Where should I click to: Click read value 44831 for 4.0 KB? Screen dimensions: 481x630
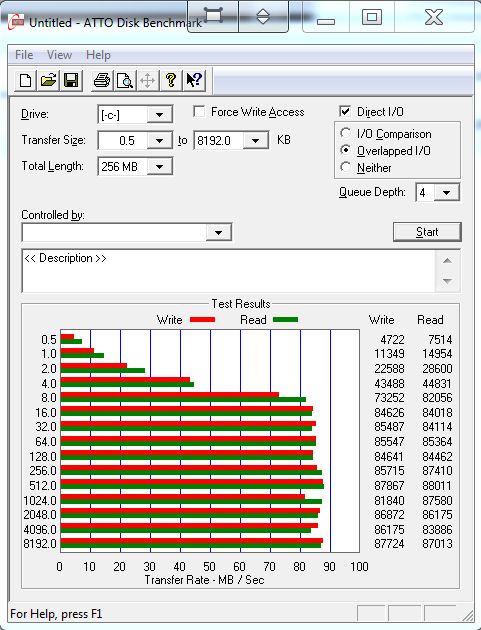(x=437, y=384)
